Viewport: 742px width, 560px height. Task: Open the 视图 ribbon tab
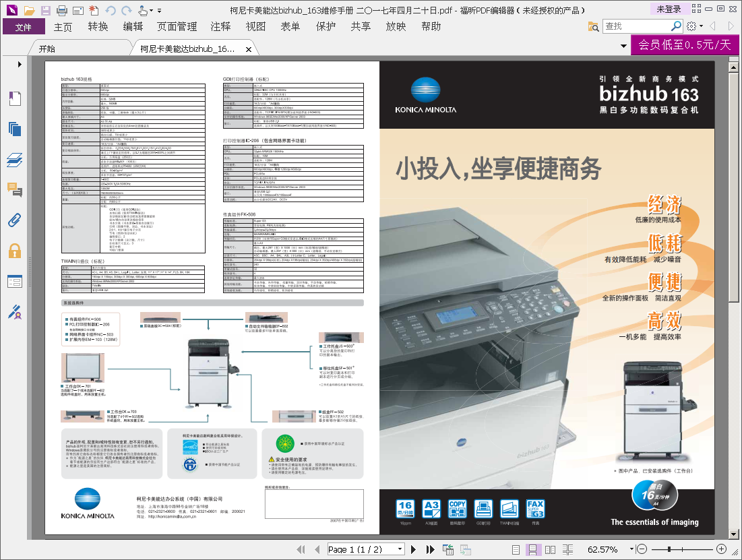pyautogui.click(x=255, y=27)
